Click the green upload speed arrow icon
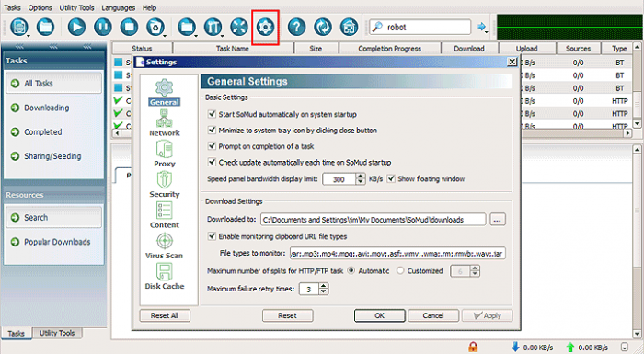This screenshot has height=354, width=644. click(x=570, y=348)
